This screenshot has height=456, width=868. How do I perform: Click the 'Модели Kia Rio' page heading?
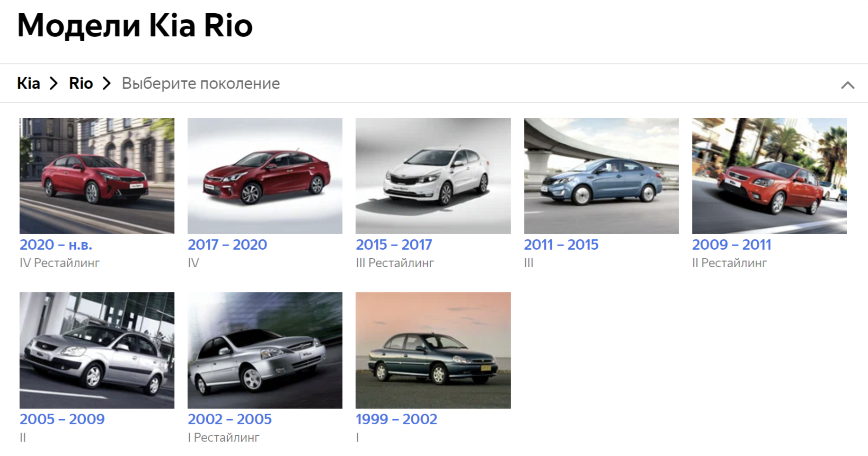pyautogui.click(x=135, y=26)
